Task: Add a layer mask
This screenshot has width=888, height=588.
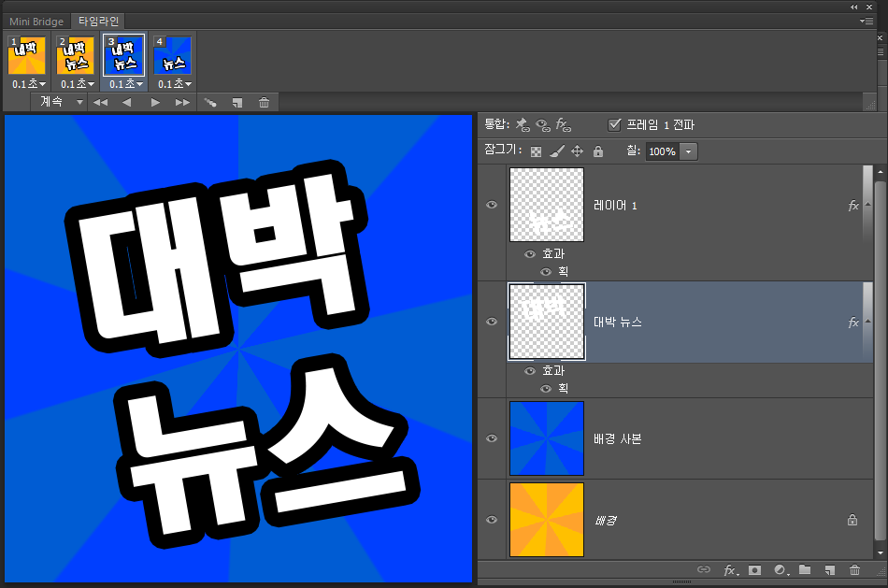Action: [x=754, y=570]
